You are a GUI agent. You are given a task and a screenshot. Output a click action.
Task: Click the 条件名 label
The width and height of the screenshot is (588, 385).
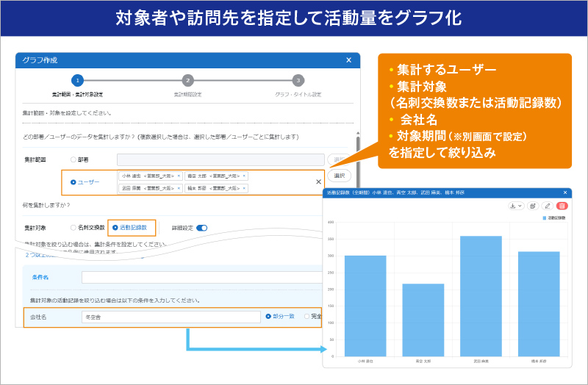tap(40, 278)
